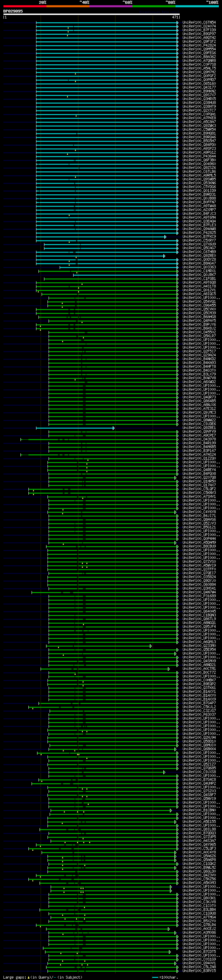Image resolution: width=222 pixels, height=980 pixels.
Task: Click label UniRef100_Q7ZUP5
Action: (199, 837)
